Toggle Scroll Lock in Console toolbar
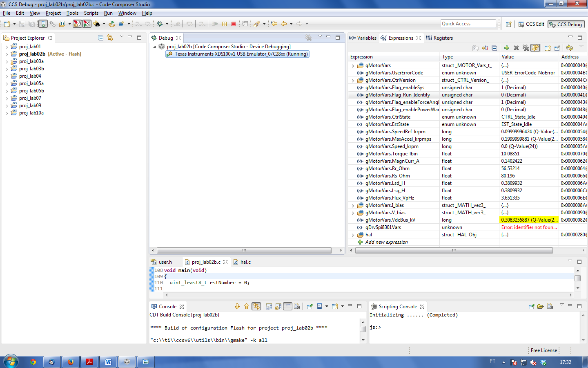Viewport: 588px width, 368px height. pyautogui.click(x=278, y=306)
